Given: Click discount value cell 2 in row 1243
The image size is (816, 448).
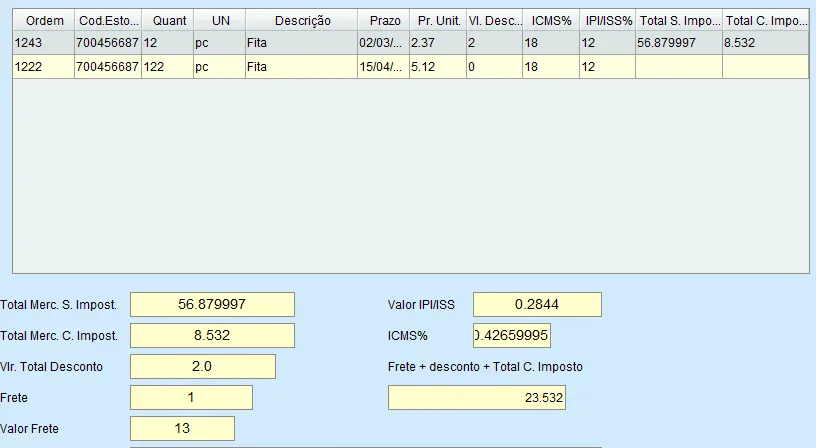Looking at the screenshot, I should tap(495, 43).
